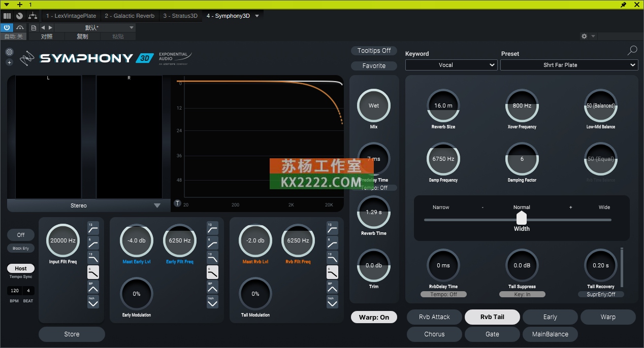Select 12 dB high-pass shape for Input filter

tap(93, 228)
